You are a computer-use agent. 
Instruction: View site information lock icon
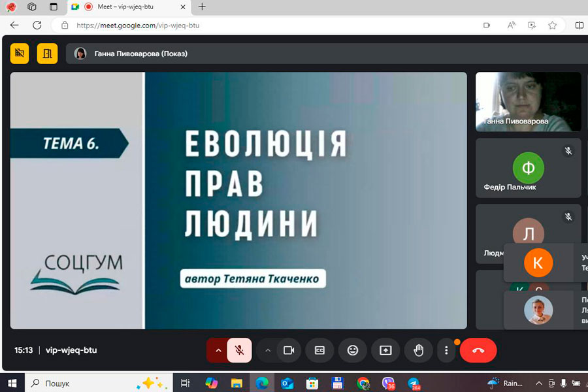pos(65,25)
